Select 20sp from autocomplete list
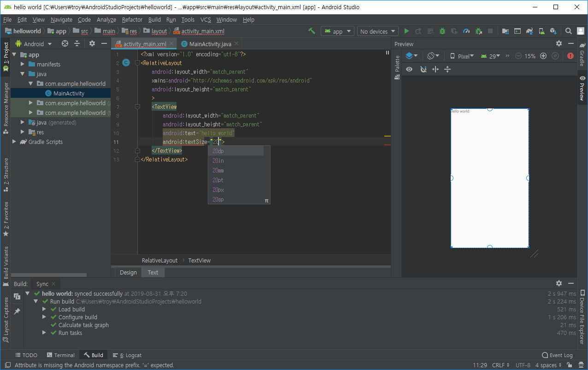 pyautogui.click(x=236, y=199)
